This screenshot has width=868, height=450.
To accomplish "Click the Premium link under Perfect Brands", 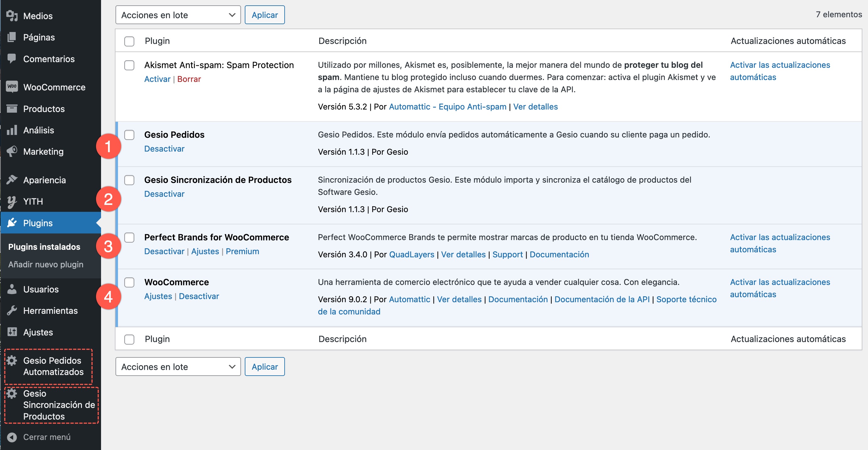I will (242, 251).
